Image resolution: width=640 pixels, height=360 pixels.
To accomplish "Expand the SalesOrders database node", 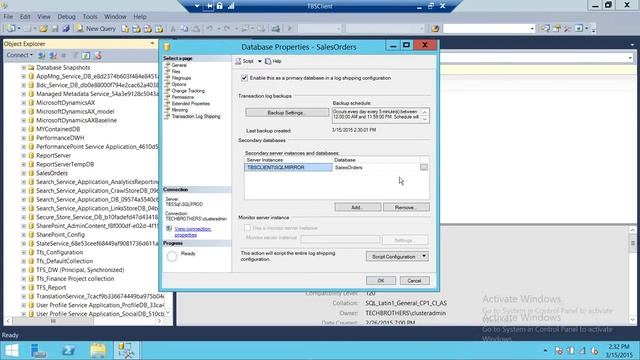I will click(x=24, y=173).
